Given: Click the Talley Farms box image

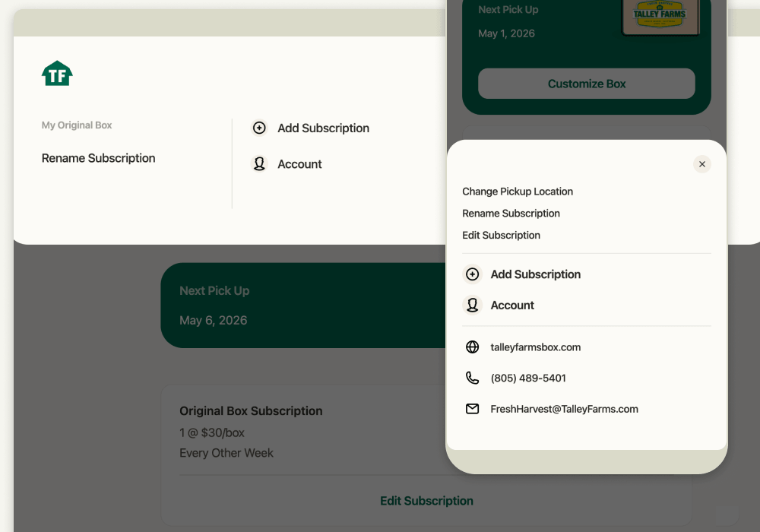Looking at the screenshot, I should 659,17.
